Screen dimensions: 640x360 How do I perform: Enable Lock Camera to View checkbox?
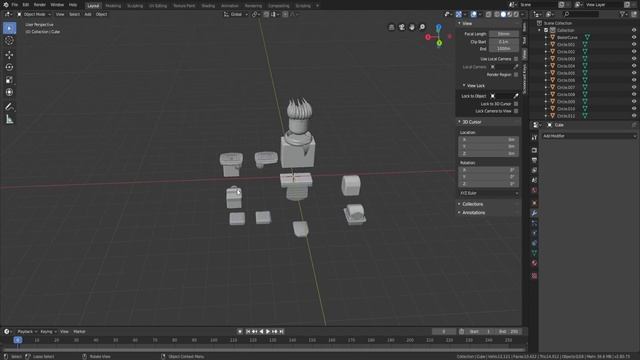tap(516, 111)
